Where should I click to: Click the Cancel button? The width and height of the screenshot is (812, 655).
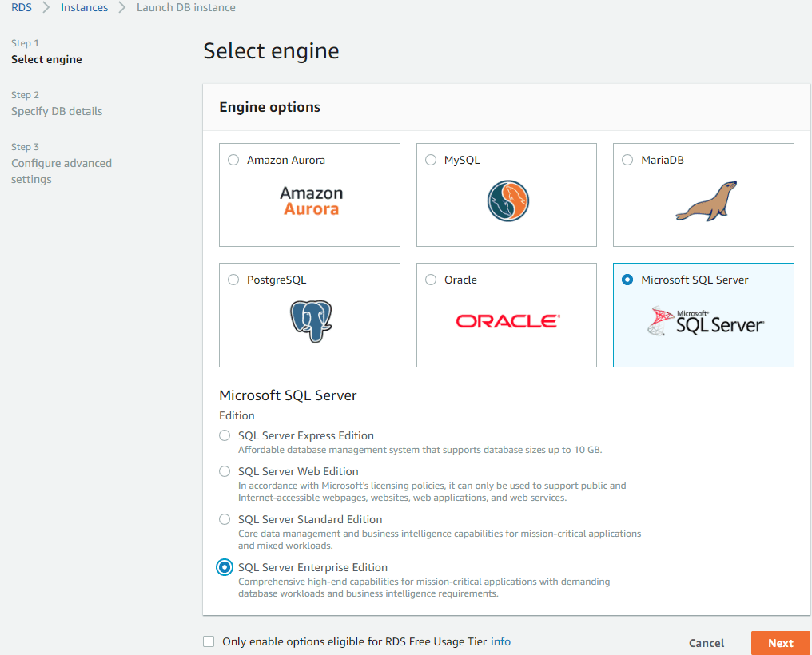click(707, 643)
